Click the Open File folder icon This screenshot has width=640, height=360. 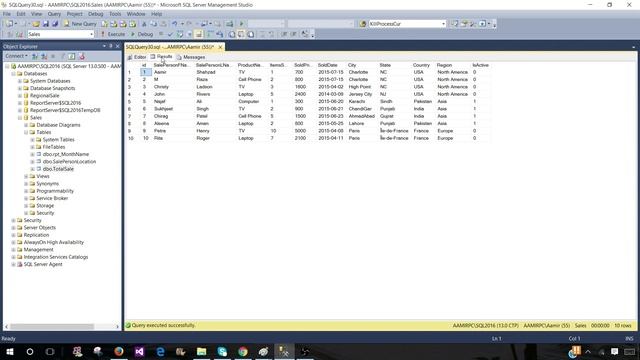[x=36, y=24]
